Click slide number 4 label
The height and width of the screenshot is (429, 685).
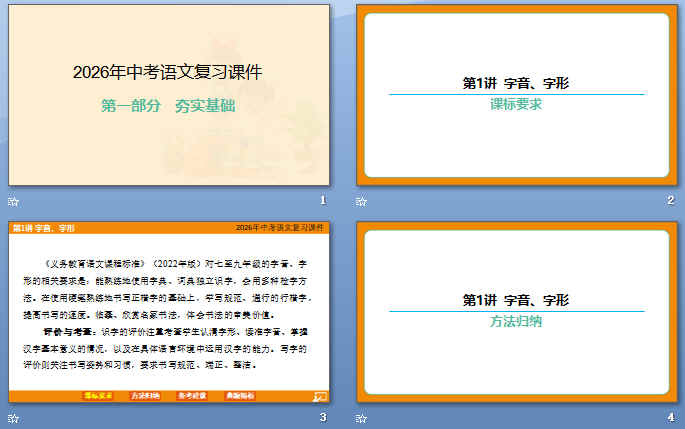671,417
